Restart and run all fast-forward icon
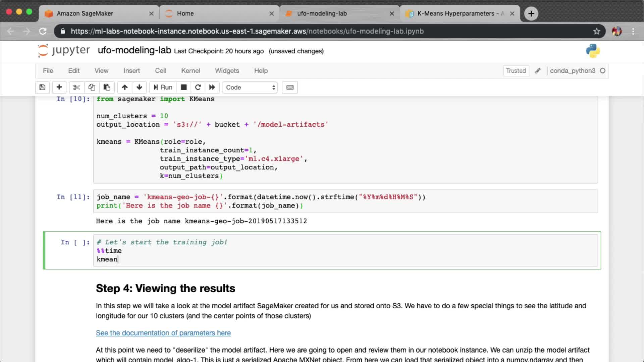This screenshot has width=644, height=362. (212, 87)
